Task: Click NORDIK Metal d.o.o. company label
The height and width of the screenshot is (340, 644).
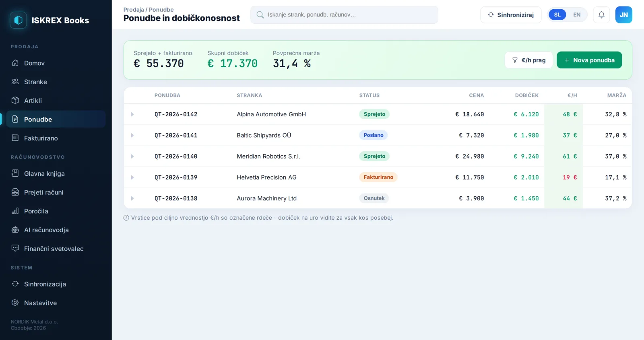Action: pos(34,321)
